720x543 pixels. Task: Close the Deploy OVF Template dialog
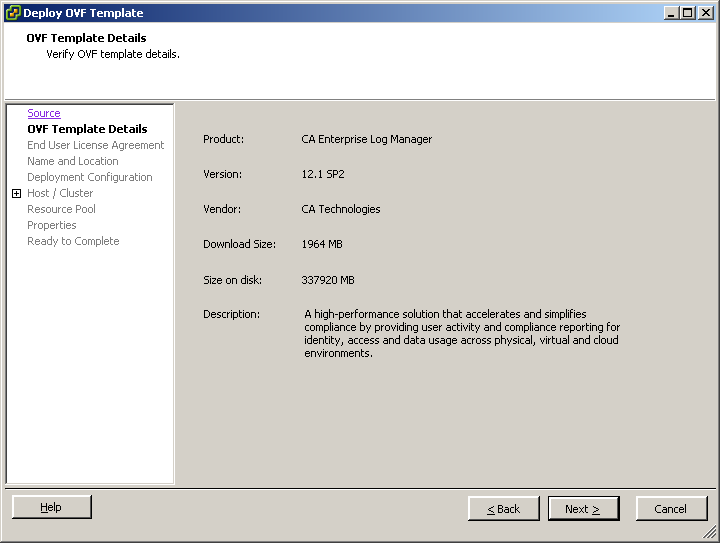704,13
